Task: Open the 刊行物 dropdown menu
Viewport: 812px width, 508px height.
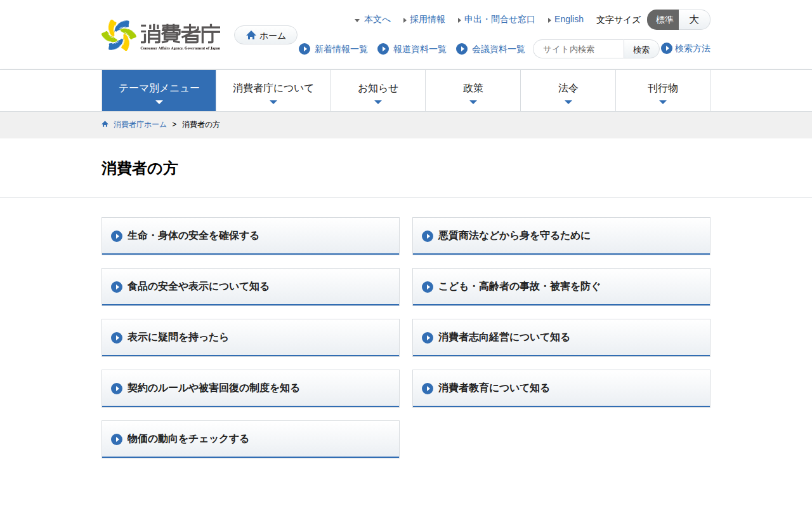Action: coord(663,91)
